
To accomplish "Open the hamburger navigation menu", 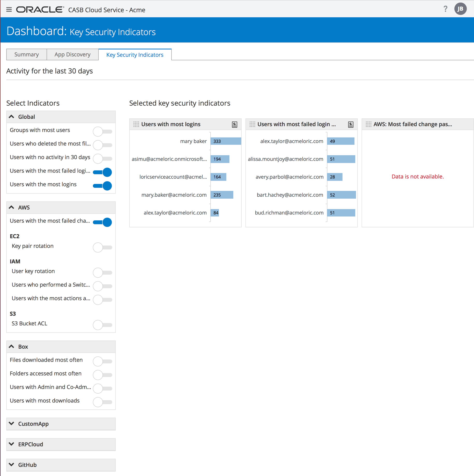I will [x=9, y=10].
